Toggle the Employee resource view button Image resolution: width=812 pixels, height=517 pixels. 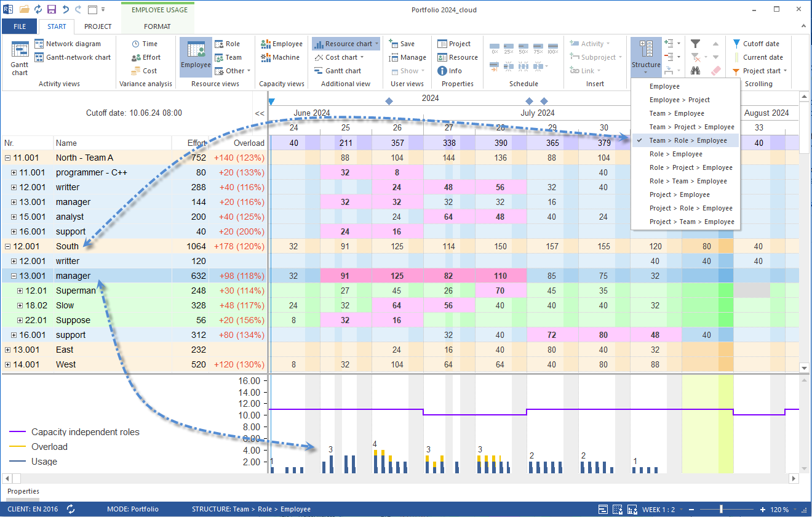196,57
